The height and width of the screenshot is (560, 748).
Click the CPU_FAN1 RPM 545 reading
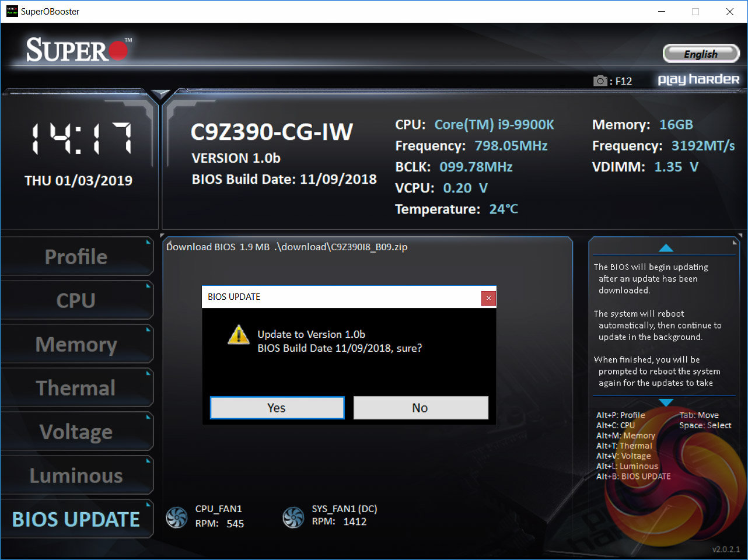click(x=219, y=524)
